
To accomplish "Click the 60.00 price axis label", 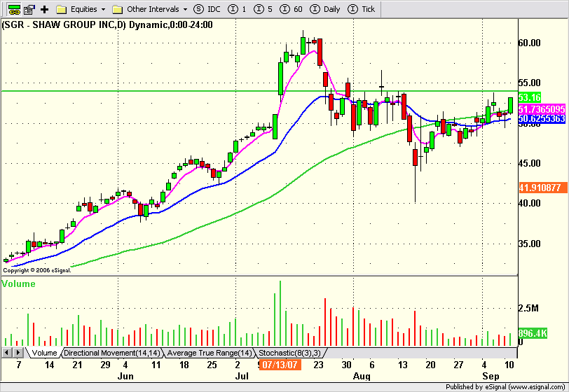I will [x=530, y=43].
